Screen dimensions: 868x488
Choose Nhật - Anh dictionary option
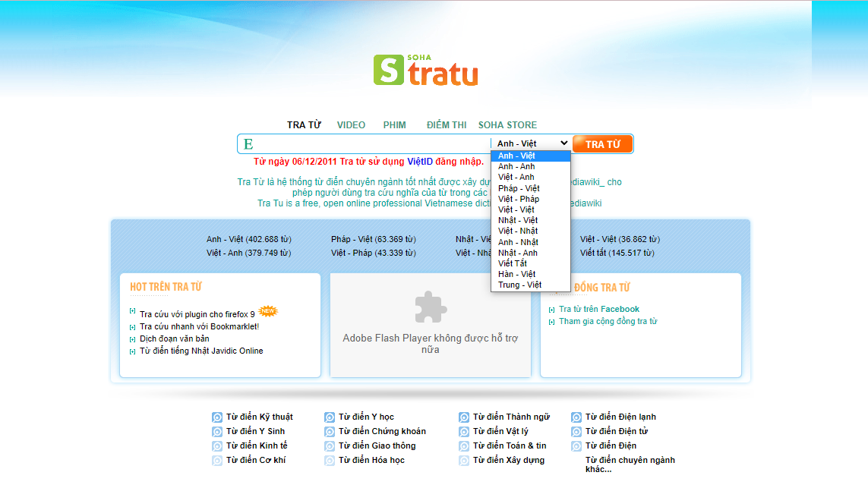click(x=531, y=253)
